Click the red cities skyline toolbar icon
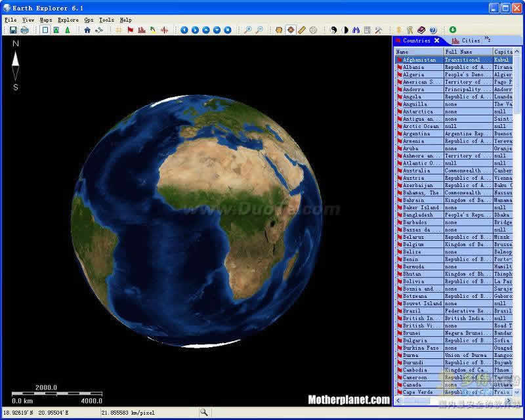The width and height of the screenshot is (525, 420). click(x=142, y=30)
